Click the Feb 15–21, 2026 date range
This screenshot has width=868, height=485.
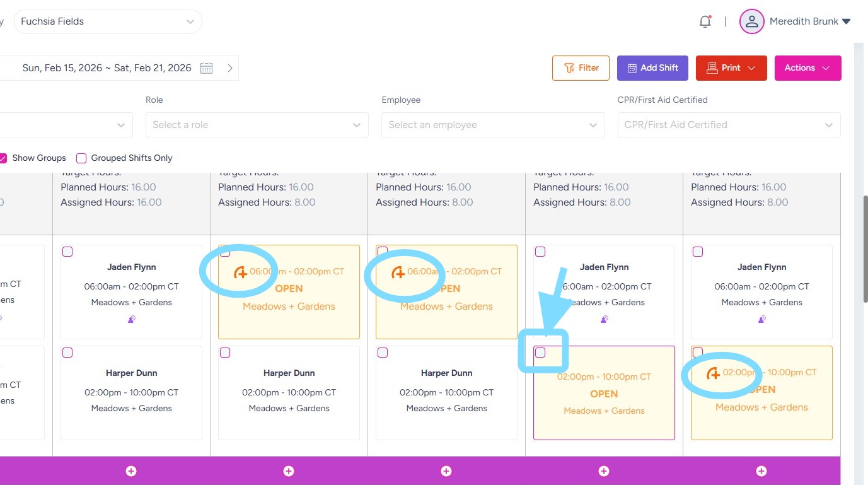click(x=107, y=68)
